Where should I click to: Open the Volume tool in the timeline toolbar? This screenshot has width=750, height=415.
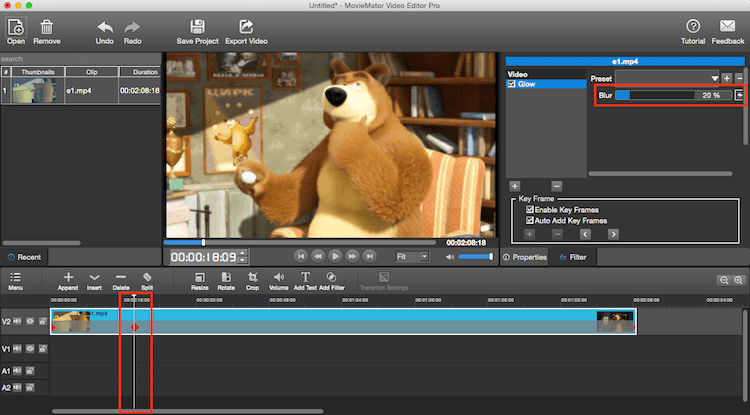[278, 281]
